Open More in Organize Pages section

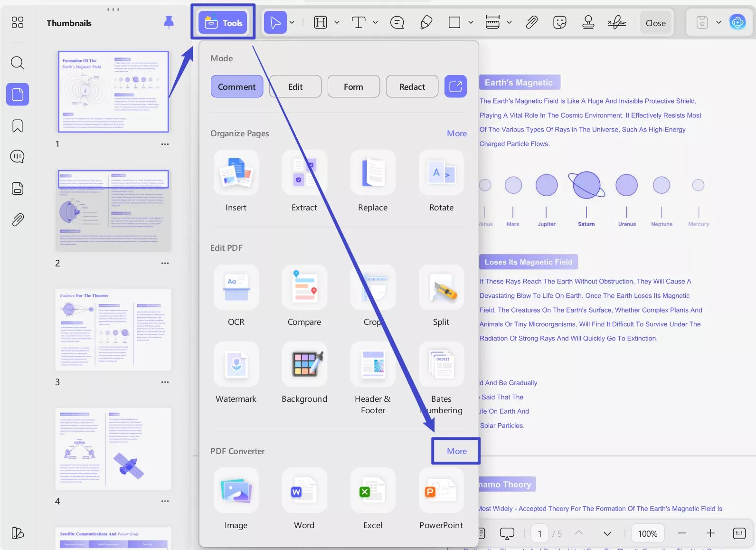pos(457,133)
